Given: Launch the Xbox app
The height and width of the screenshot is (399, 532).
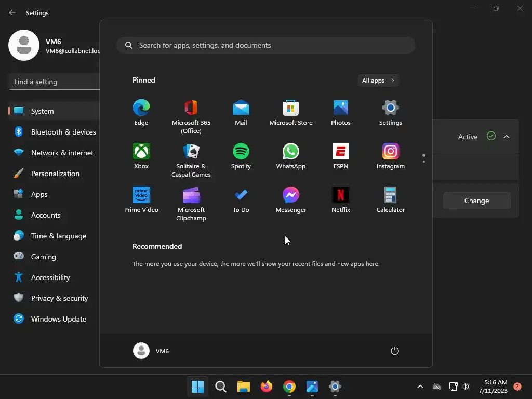Looking at the screenshot, I should coord(141,156).
